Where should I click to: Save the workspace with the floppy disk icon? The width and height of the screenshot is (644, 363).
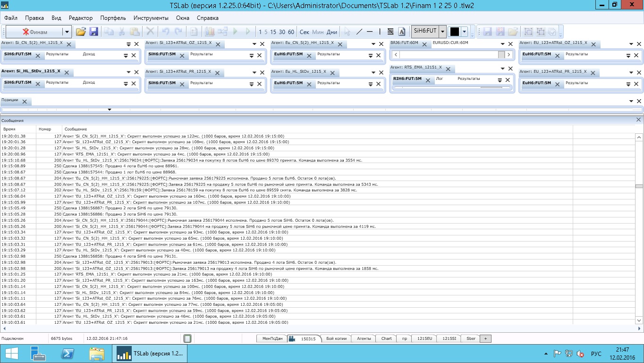93,32
